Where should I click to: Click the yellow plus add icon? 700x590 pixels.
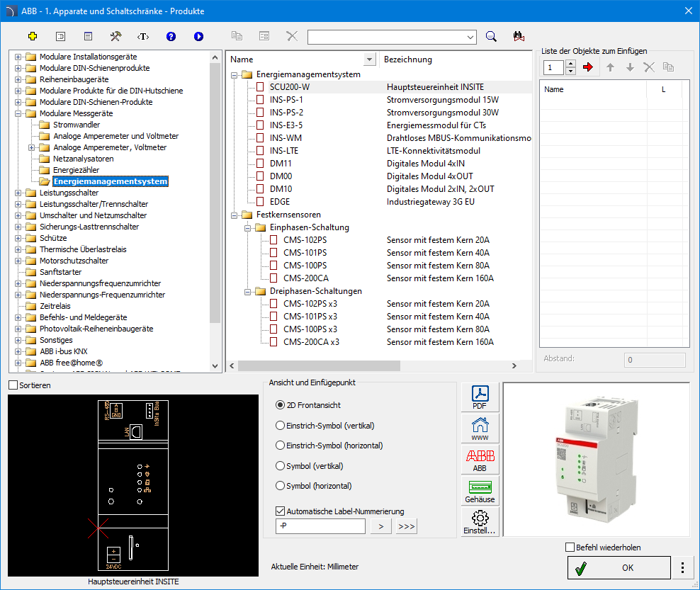pos(33,37)
